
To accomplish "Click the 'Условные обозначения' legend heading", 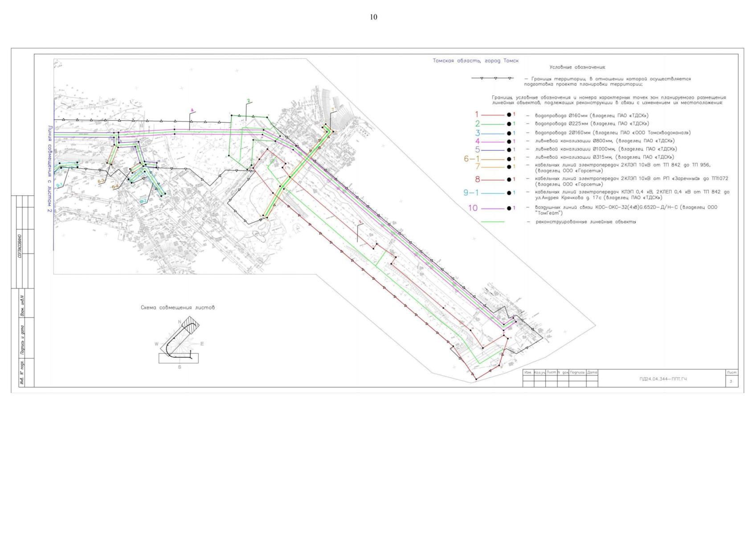I will [577, 67].
